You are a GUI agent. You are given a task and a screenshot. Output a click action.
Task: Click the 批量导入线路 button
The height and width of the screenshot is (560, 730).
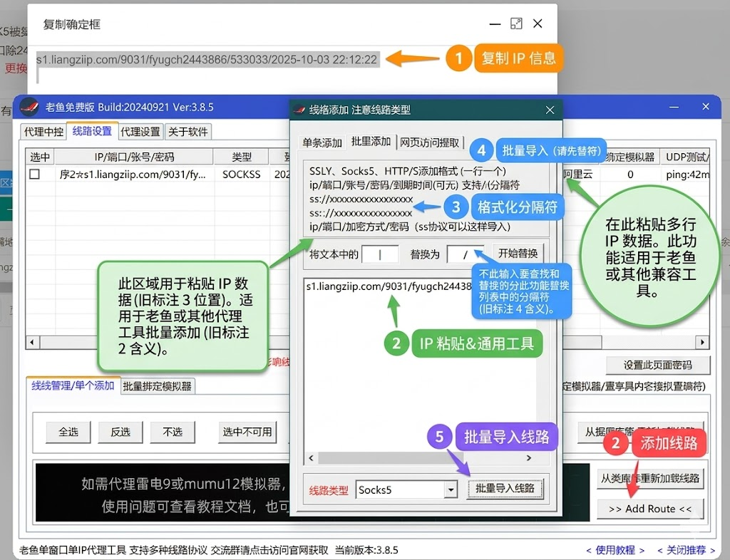(505, 488)
